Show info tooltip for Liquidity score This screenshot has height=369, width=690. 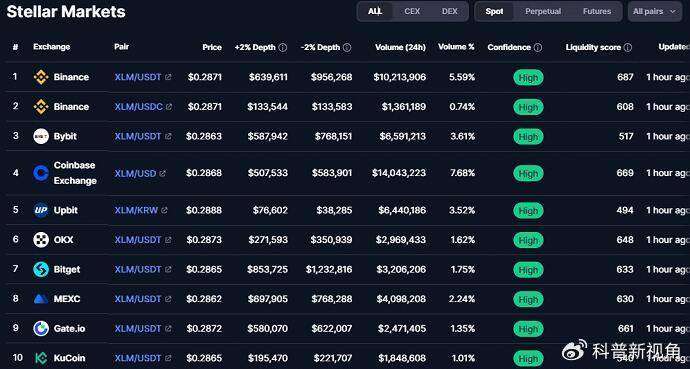[x=628, y=47]
